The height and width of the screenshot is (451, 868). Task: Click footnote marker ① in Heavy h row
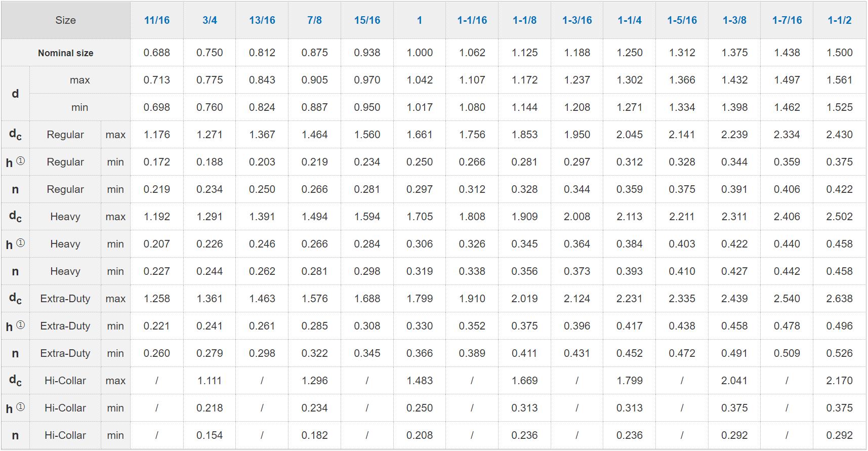(20, 243)
